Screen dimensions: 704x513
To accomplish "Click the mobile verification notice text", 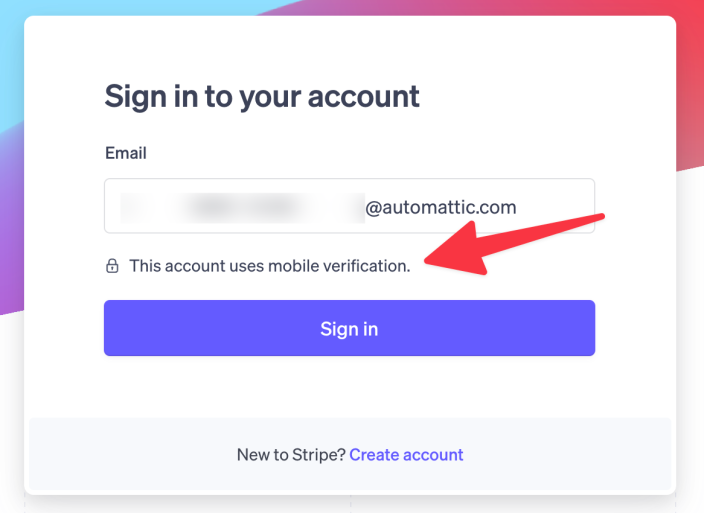I will [269, 266].
